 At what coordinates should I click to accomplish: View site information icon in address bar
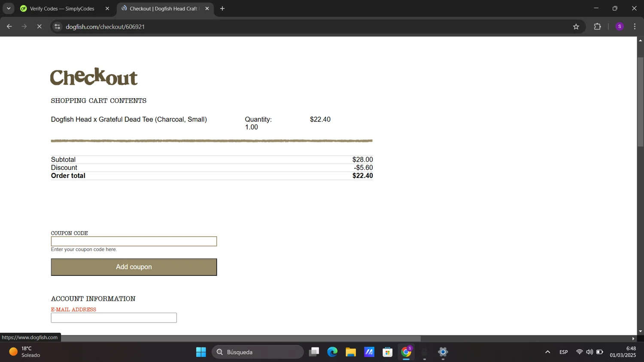57,27
